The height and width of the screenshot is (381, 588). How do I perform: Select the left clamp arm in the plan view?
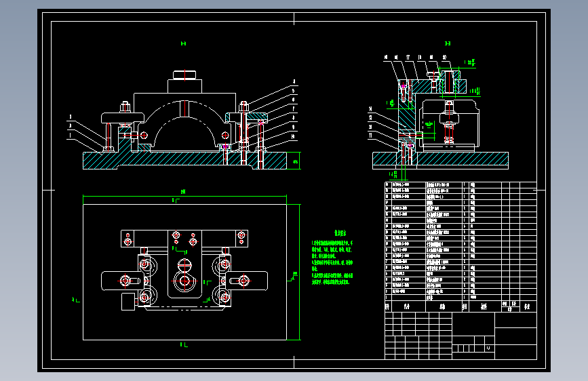point(121,281)
